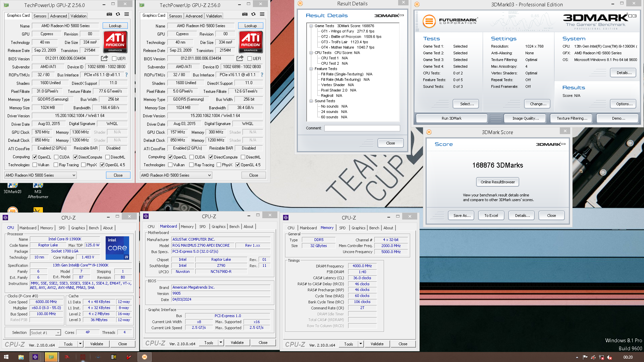Share BIOS version in left GPU-Z window
Screen dimensions: 644x362
(x=105, y=58)
